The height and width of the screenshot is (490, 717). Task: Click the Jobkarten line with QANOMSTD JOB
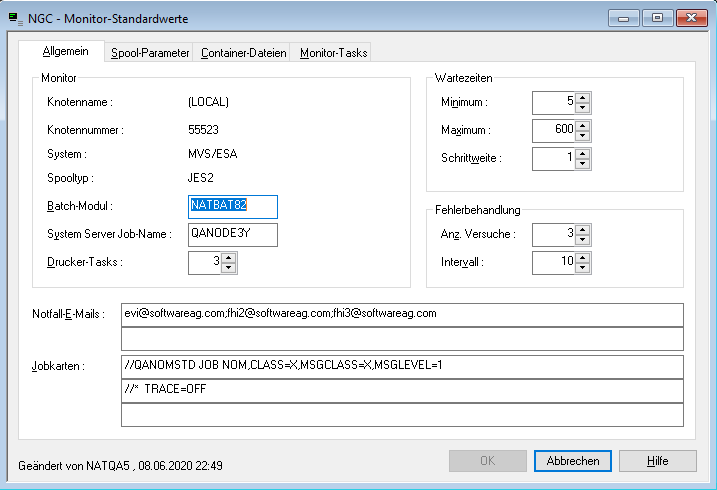tap(402, 367)
